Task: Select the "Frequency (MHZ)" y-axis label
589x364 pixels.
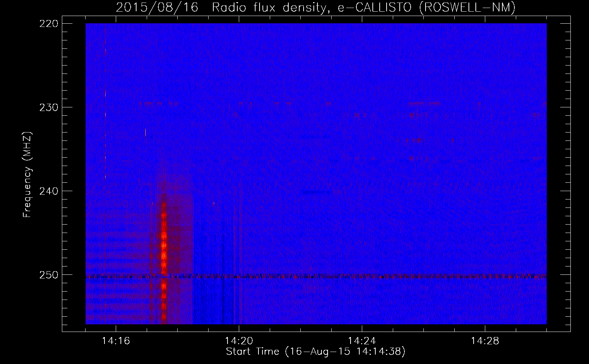Action: [x=27, y=175]
